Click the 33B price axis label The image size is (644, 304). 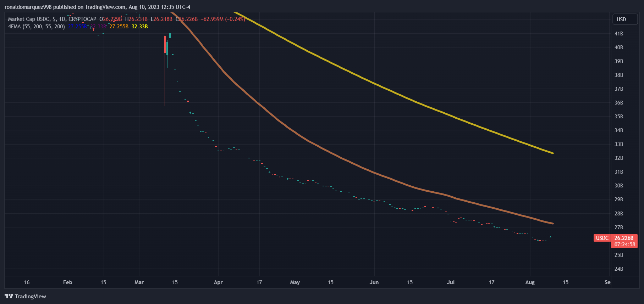pos(619,144)
